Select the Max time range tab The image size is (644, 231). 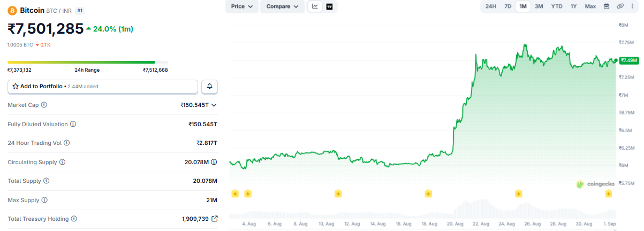point(590,6)
